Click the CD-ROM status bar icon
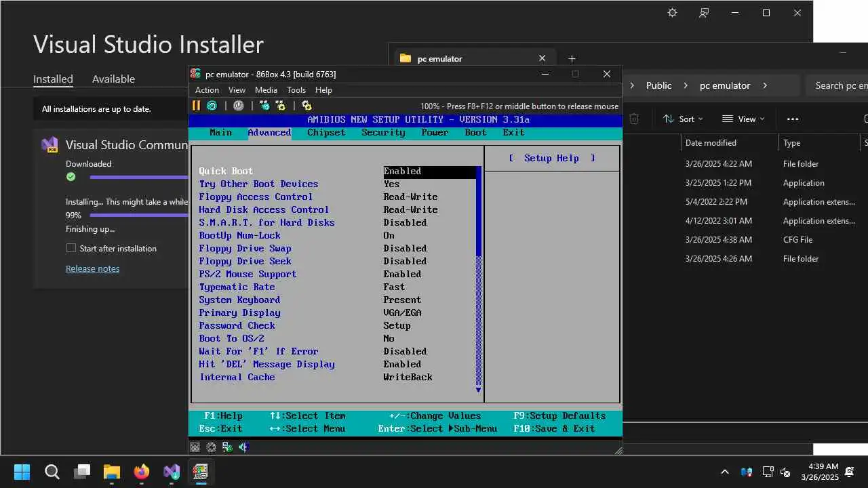 212,447
